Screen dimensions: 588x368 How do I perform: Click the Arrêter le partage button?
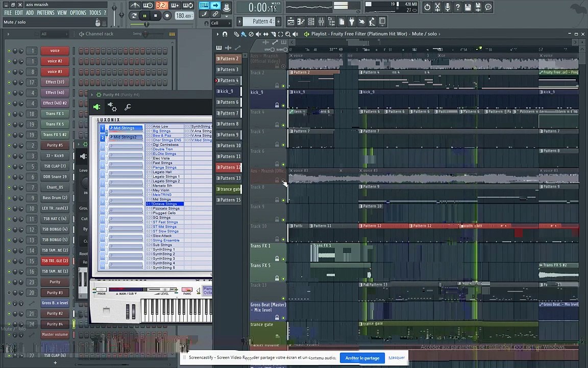pos(362,358)
